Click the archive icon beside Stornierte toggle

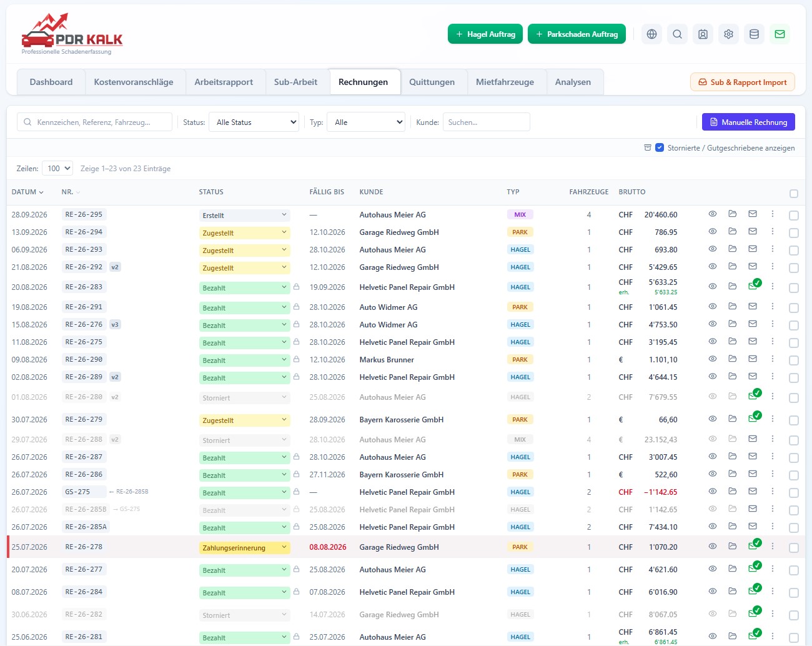(x=648, y=148)
